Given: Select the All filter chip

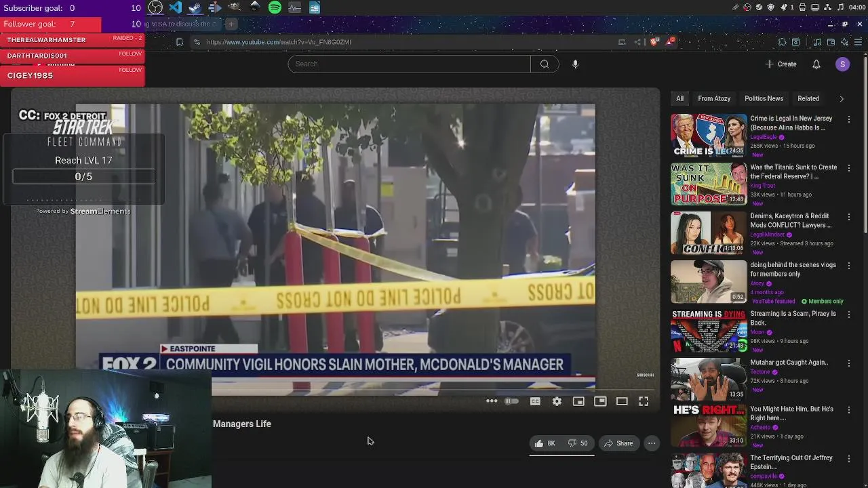Looking at the screenshot, I should click(679, 99).
